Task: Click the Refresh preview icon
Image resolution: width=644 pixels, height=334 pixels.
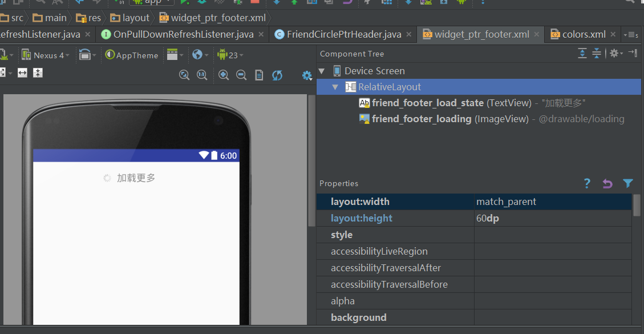Action: pos(277,75)
